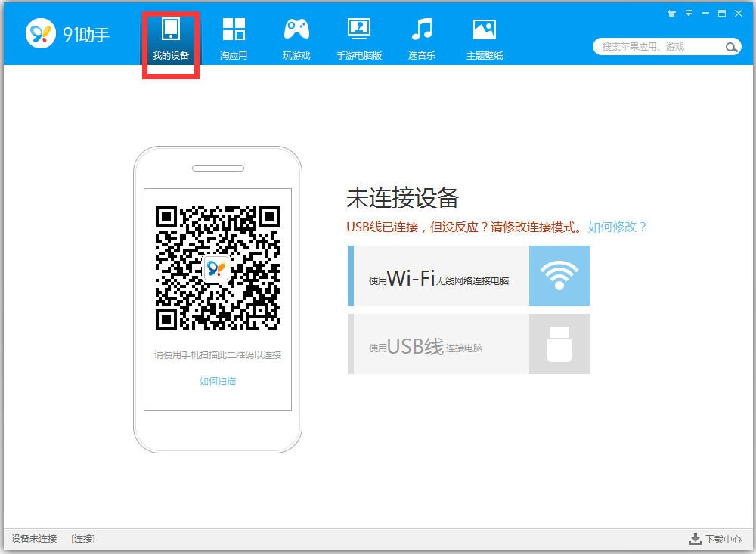Go to the 选音乐 tab
Screen dimensions: 756x554
(x=422, y=39)
